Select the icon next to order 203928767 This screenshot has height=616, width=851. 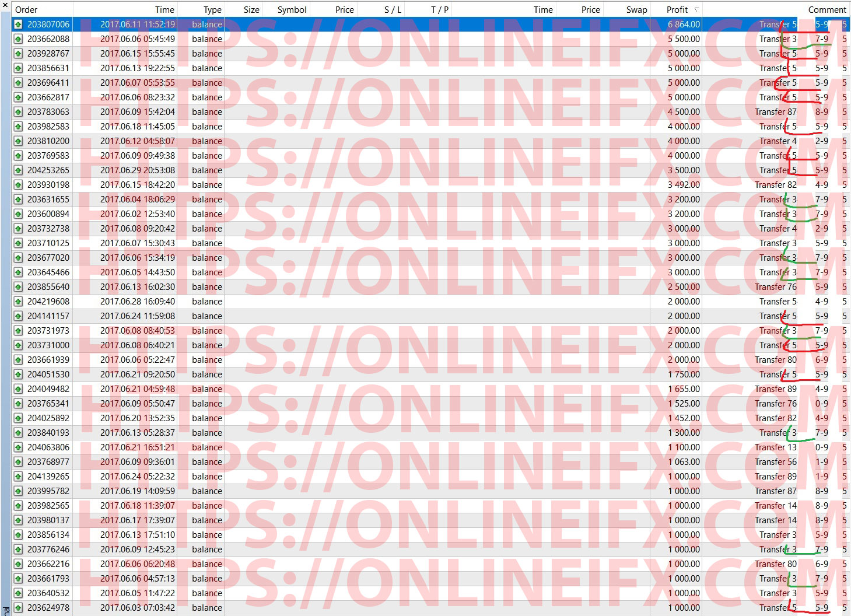coord(19,54)
